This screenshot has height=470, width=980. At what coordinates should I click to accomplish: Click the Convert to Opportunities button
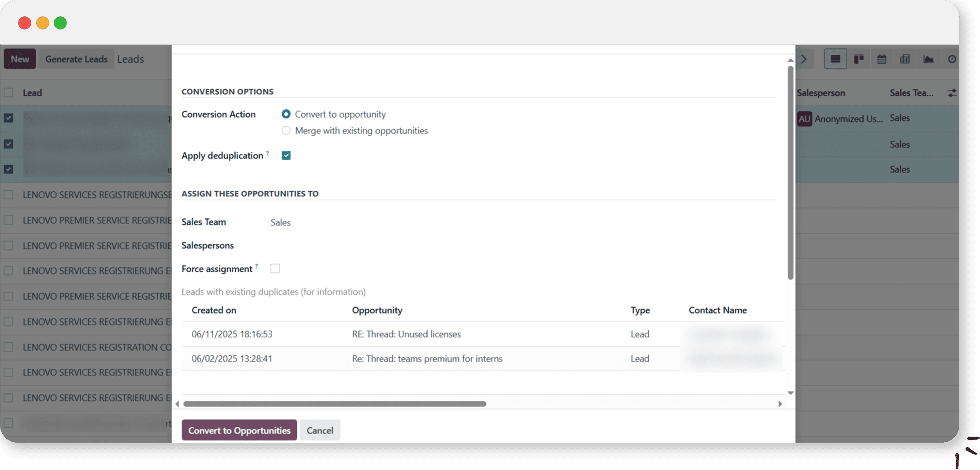pos(239,430)
